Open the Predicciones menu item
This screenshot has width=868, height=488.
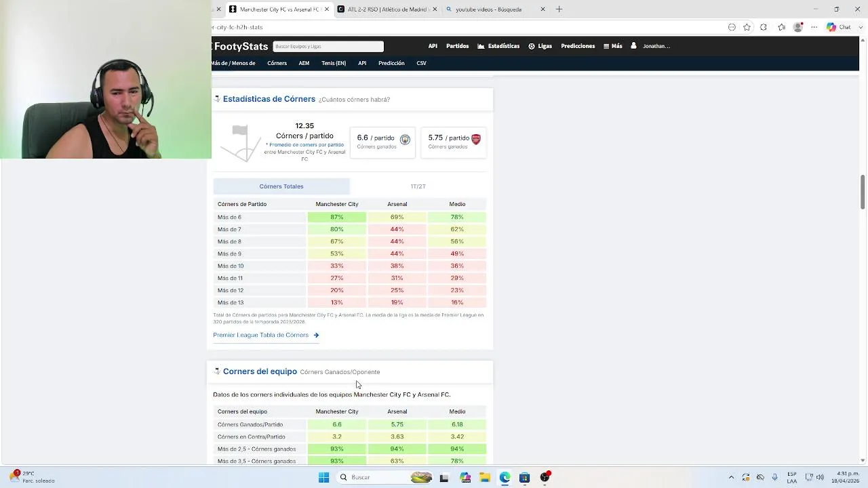click(x=578, y=46)
